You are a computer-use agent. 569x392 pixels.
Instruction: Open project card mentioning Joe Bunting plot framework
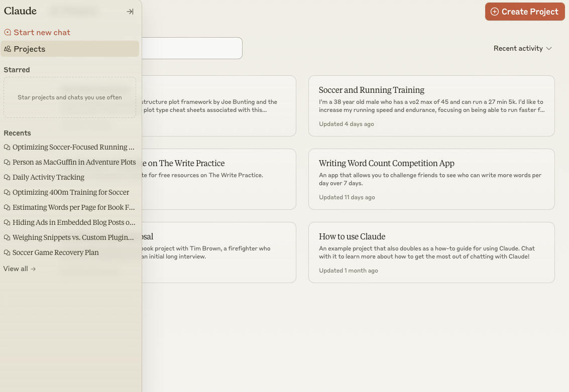point(219,106)
